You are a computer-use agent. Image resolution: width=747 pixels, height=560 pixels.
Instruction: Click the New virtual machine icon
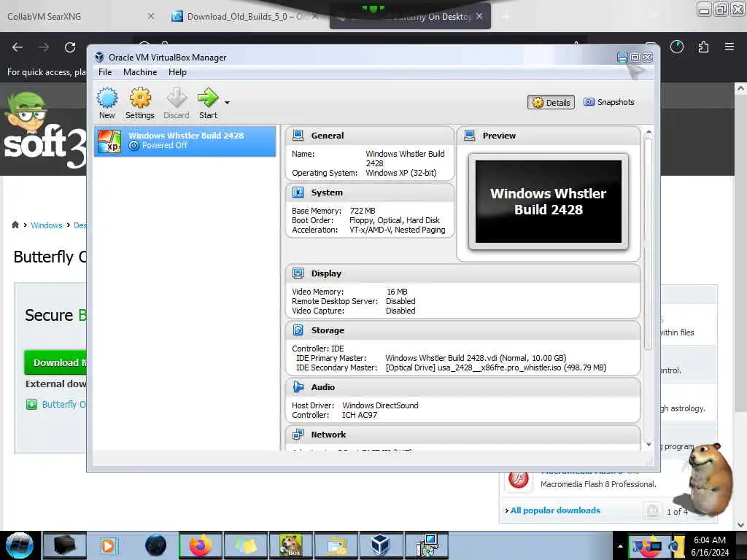click(107, 98)
